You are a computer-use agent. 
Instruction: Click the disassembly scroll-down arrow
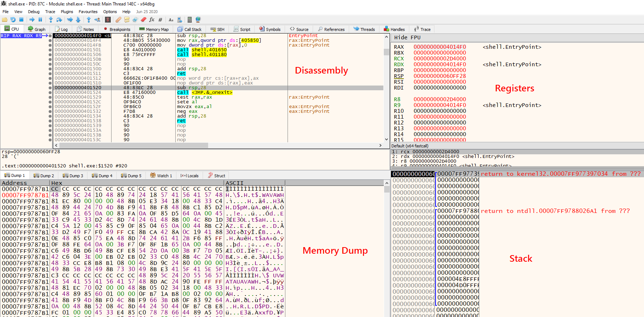click(386, 139)
